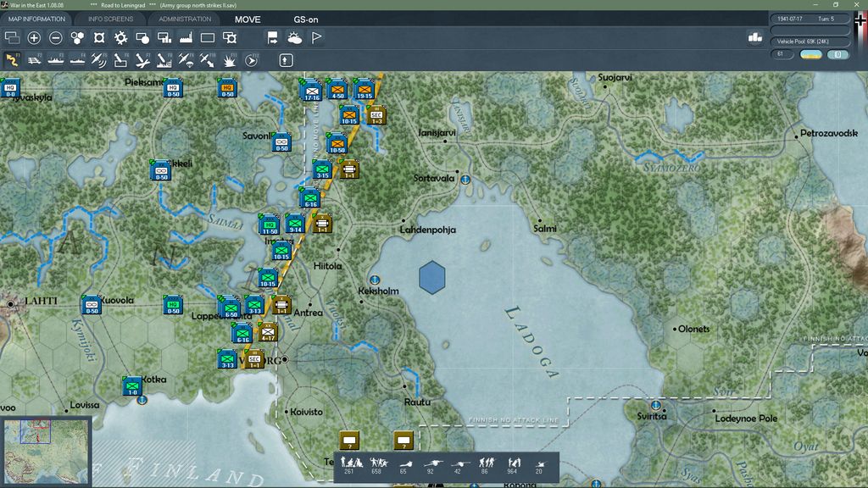
Task: Click the MOVE mode label
Action: click(x=248, y=19)
